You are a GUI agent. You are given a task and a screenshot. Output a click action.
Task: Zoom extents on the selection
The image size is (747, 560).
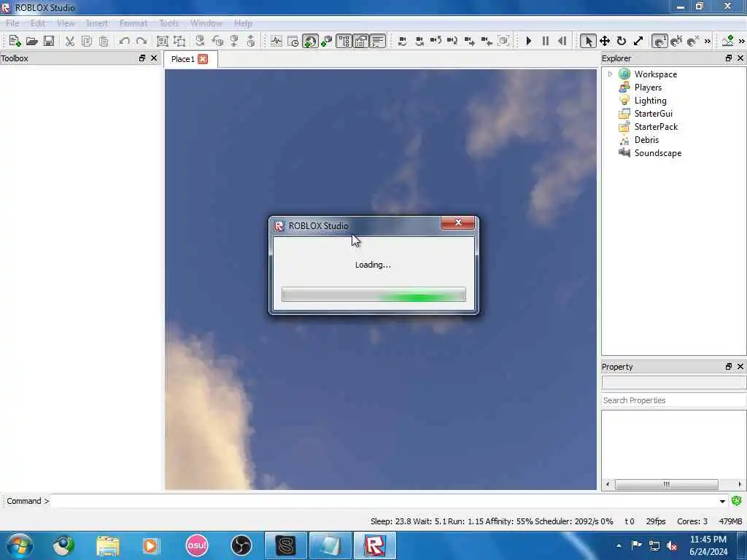(x=503, y=41)
